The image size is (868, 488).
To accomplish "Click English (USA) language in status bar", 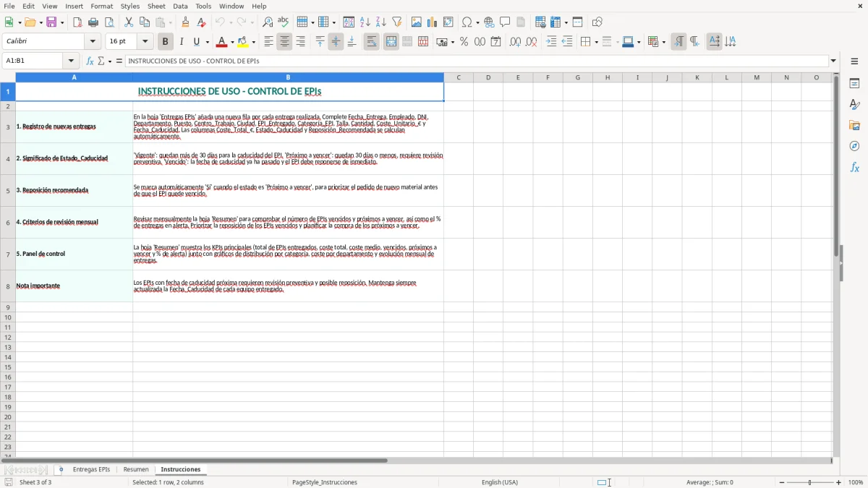I will tap(500, 482).
